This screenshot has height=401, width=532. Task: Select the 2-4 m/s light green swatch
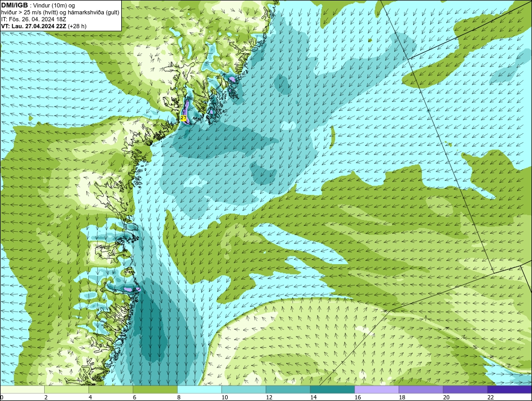66,389
